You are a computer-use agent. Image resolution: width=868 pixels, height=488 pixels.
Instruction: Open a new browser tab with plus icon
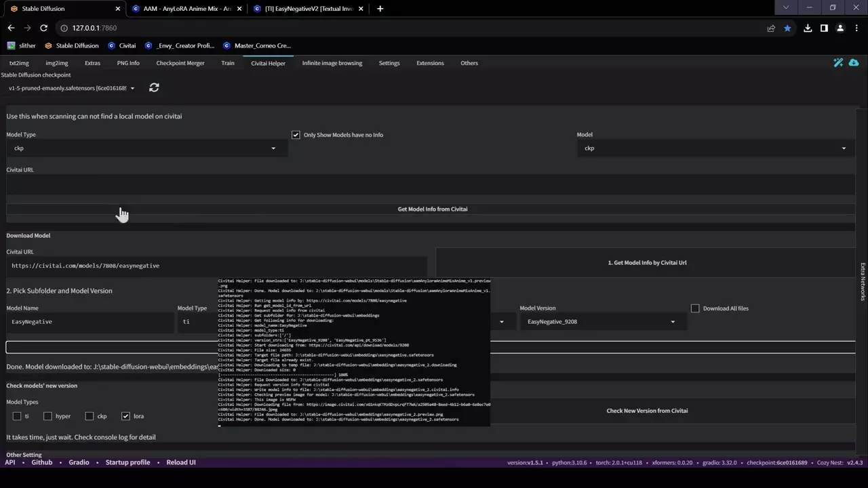pyautogui.click(x=380, y=9)
